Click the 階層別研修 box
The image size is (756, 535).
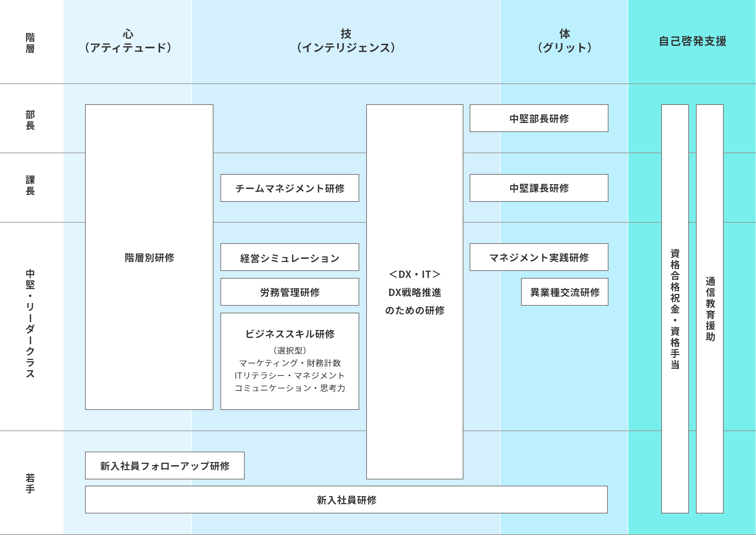tap(149, 257)
